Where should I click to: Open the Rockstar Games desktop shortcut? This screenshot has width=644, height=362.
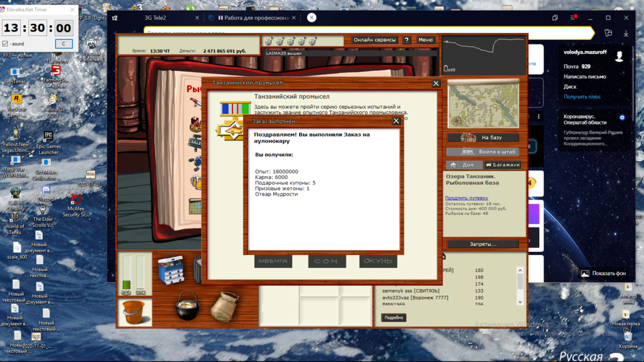click(17, 103)
